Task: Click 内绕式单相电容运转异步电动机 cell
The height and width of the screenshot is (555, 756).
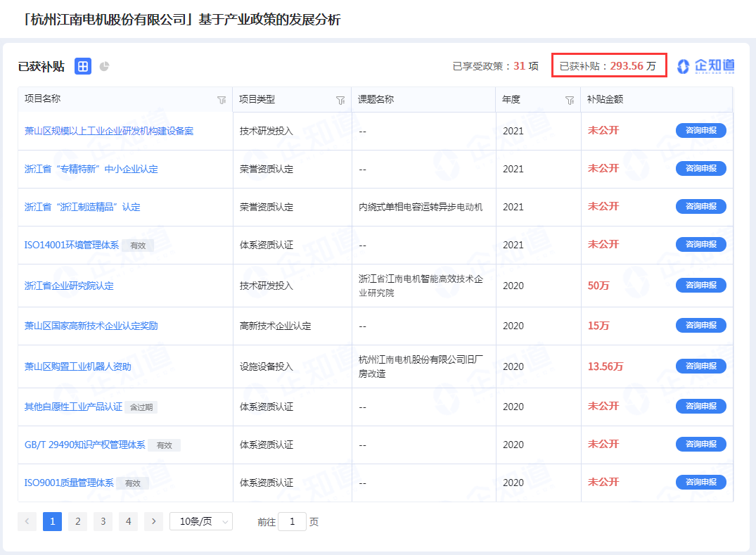Action: tap(421, 208)
